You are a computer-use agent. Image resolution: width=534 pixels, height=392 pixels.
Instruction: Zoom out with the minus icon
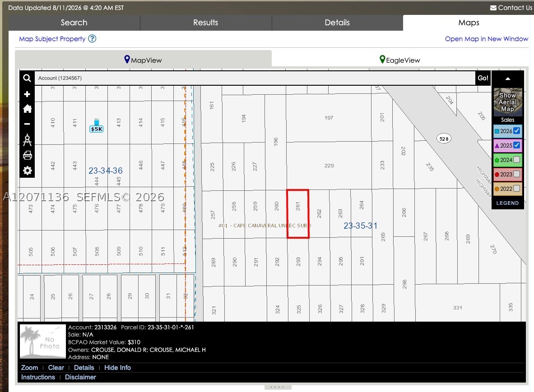point(27,124)
